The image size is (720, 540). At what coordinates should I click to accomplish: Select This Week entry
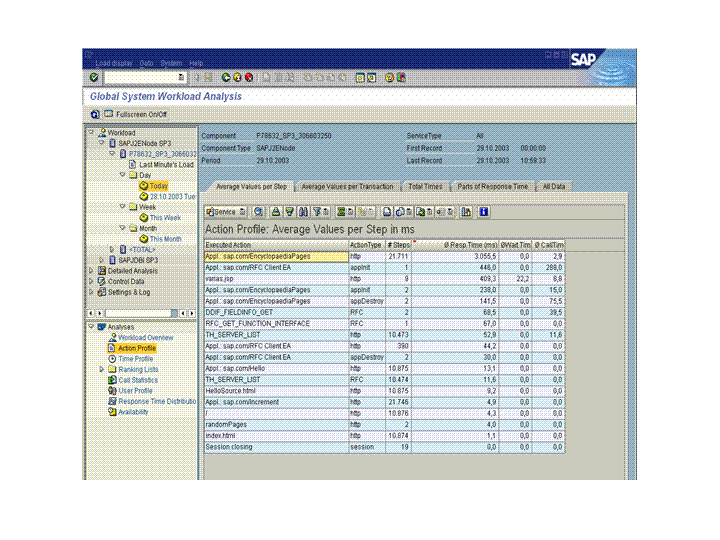pyautogui.click(x=165, y=217)
